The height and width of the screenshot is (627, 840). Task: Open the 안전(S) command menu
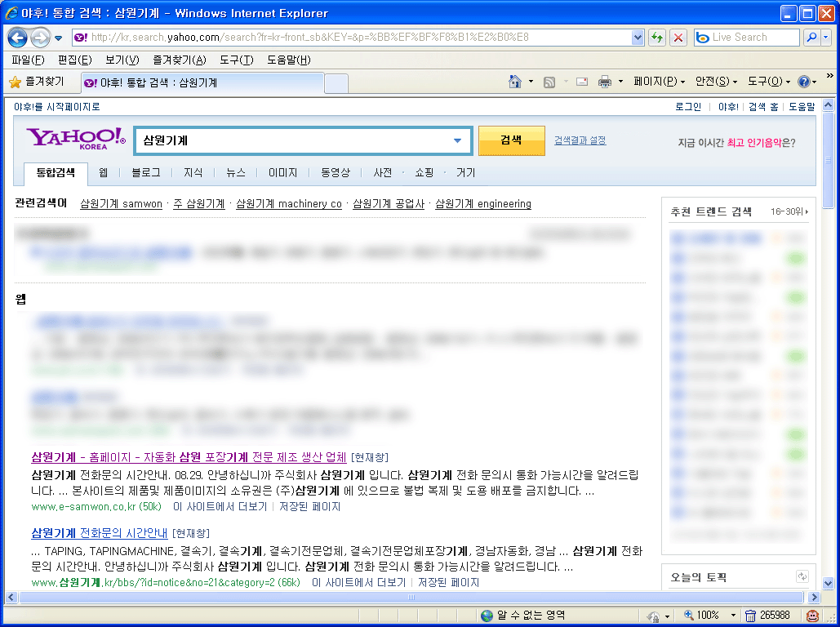click(x=716, y=82)
